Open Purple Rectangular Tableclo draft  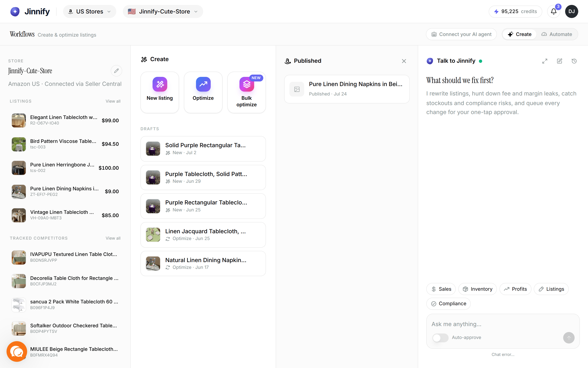pyautogui.click(x=203, y=206)
